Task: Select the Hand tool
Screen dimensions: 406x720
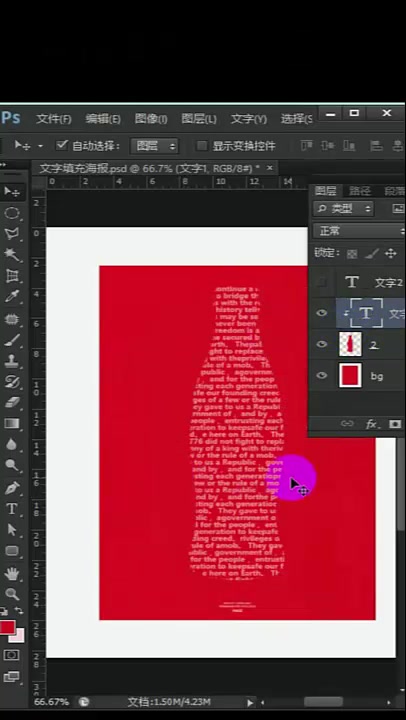Action: [x=11, y=573]
